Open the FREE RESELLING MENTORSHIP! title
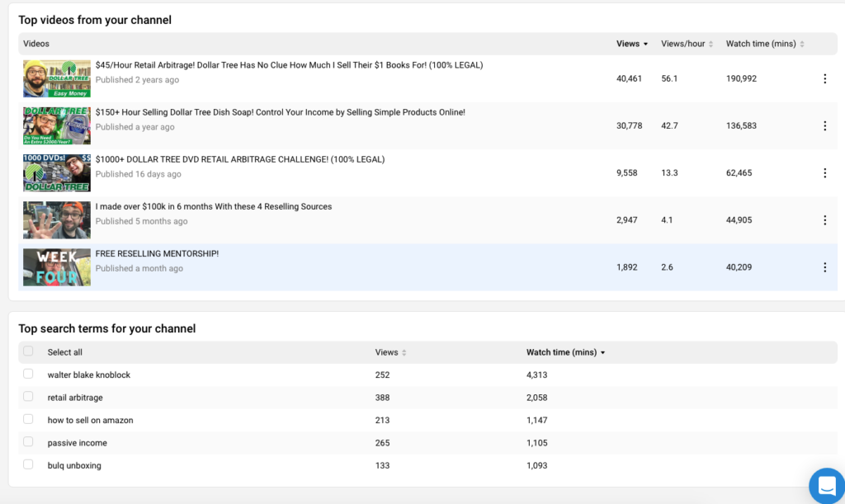The image size is (845, 504). [157, 253]
